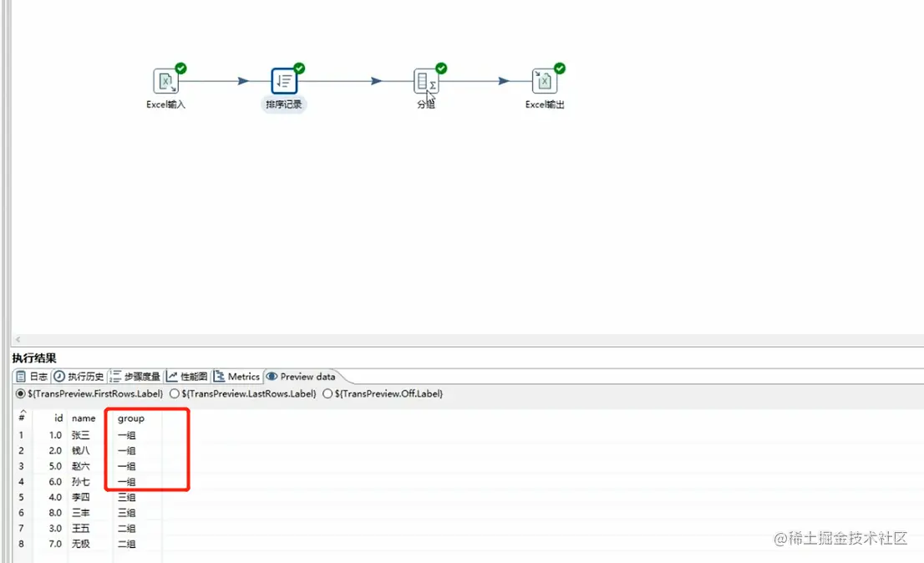Select the 分组 group-by step icon

pos(426,81)
